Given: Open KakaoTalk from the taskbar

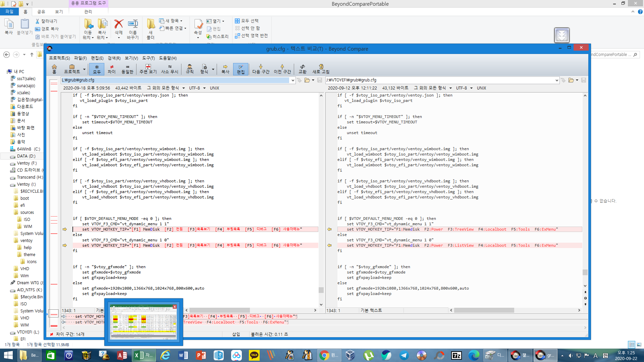Looking at the screenshot, I should click(254, 355).
